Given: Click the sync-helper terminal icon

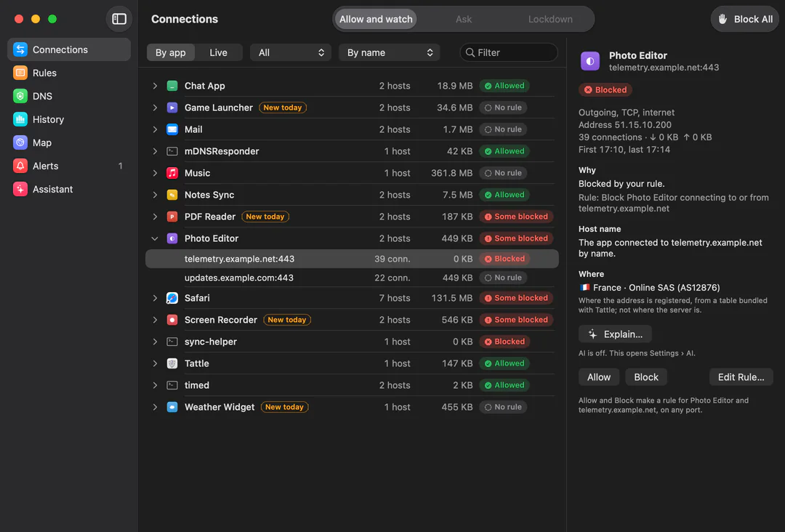Looking at the screenshot, I should (172, 342).
